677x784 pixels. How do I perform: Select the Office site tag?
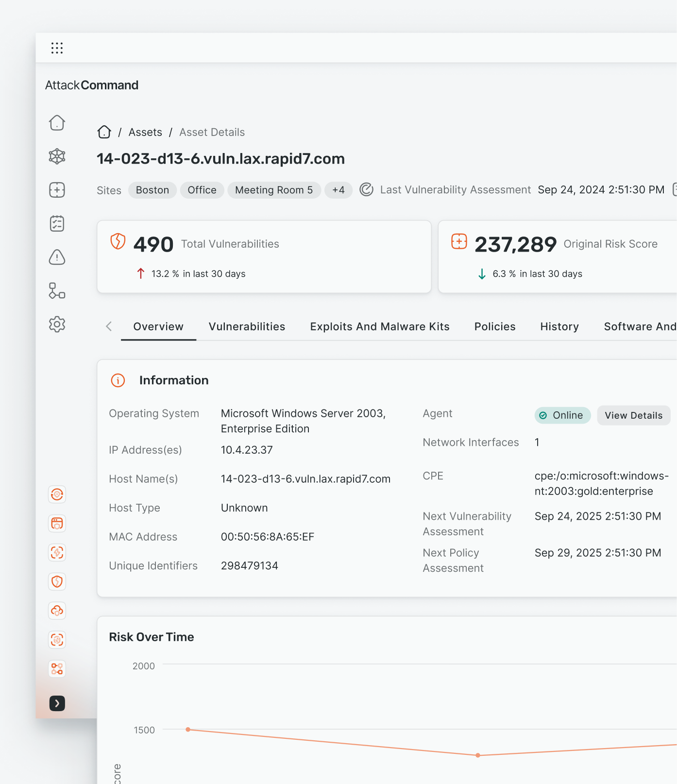tap(202, 190)
